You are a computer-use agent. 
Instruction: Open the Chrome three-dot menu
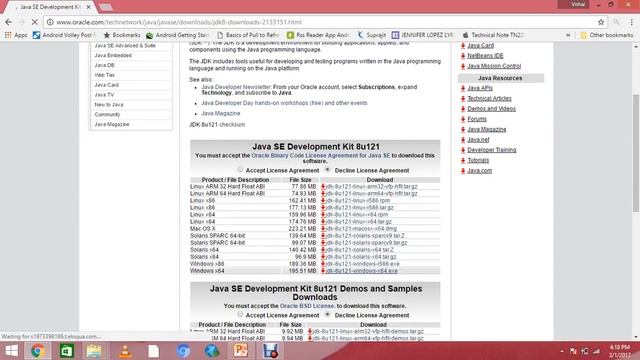point(632,22)
